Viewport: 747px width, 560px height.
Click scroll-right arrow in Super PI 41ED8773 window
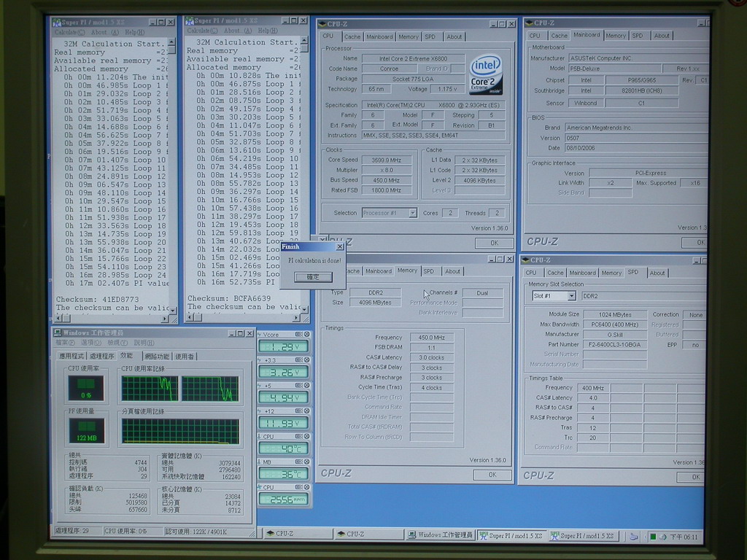click(x=164, y=319)
